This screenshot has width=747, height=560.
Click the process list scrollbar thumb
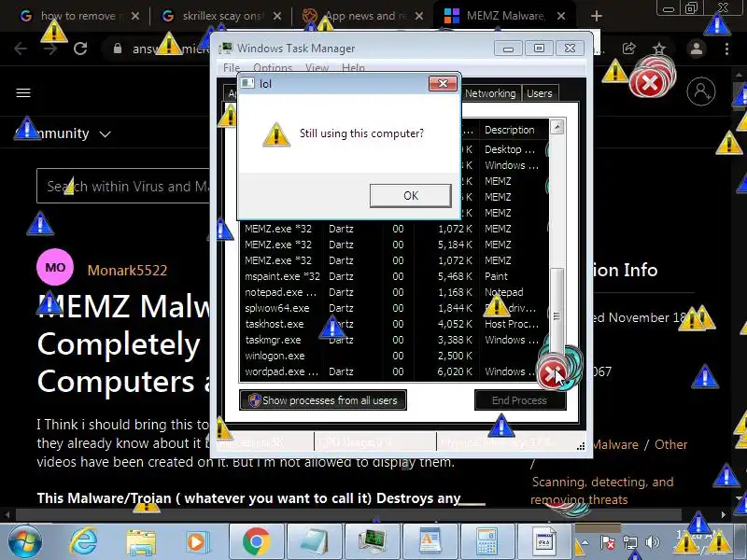[557, 315]
